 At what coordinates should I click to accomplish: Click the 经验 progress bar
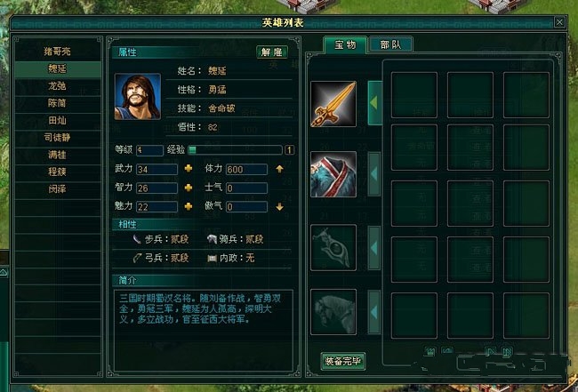click(235, 149)
